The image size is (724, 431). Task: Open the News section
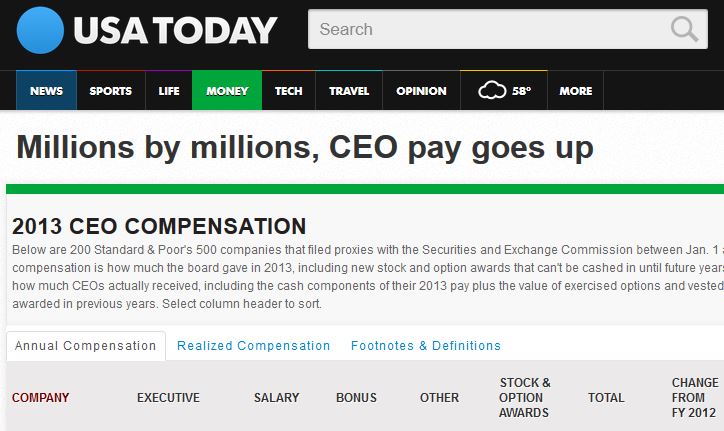click(x=46, y=91)
